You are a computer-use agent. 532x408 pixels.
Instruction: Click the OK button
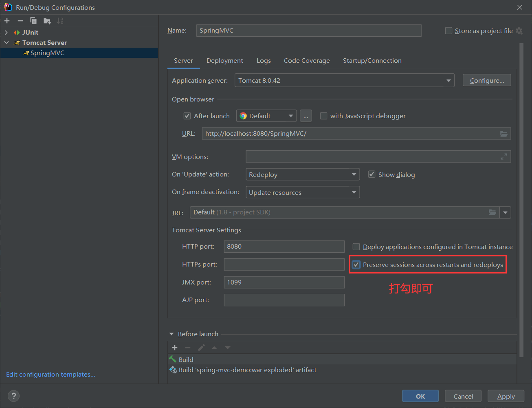[420, 396]
